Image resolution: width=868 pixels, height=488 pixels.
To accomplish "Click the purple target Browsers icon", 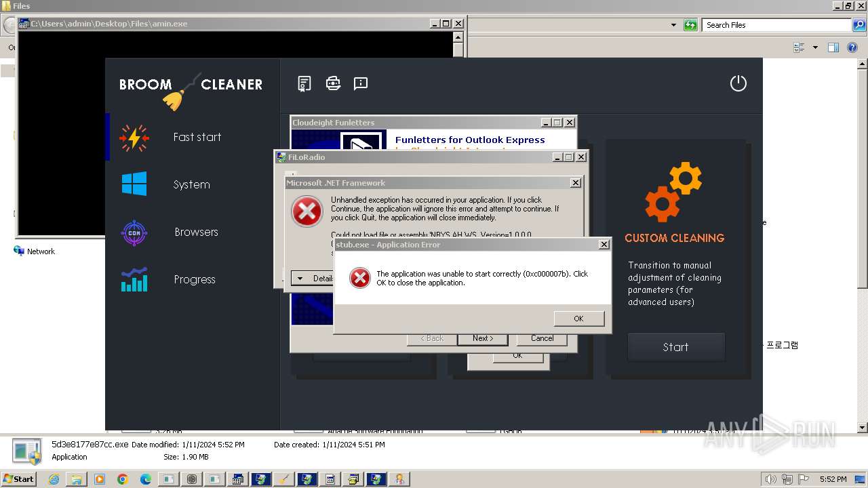I will coord(134,232).
